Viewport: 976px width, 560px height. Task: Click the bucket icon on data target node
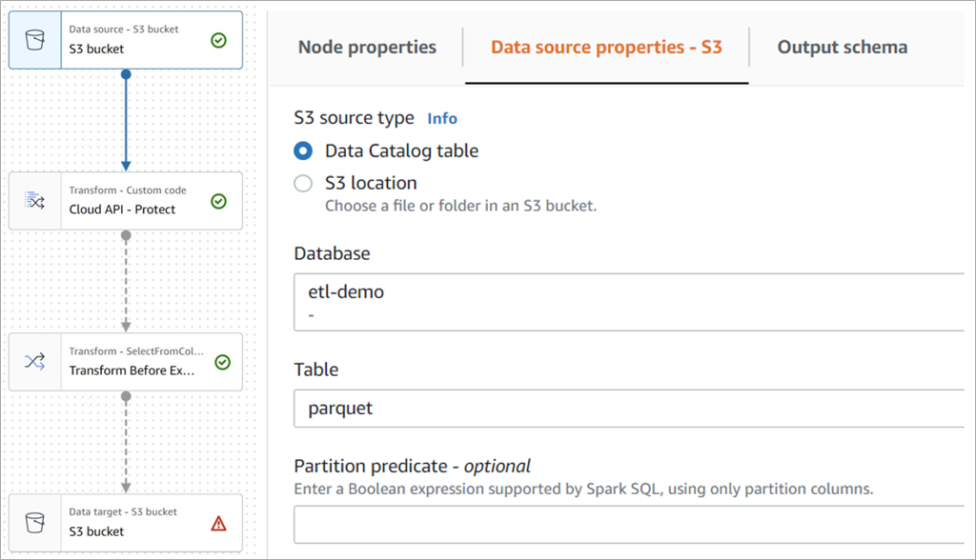[34, 522]
